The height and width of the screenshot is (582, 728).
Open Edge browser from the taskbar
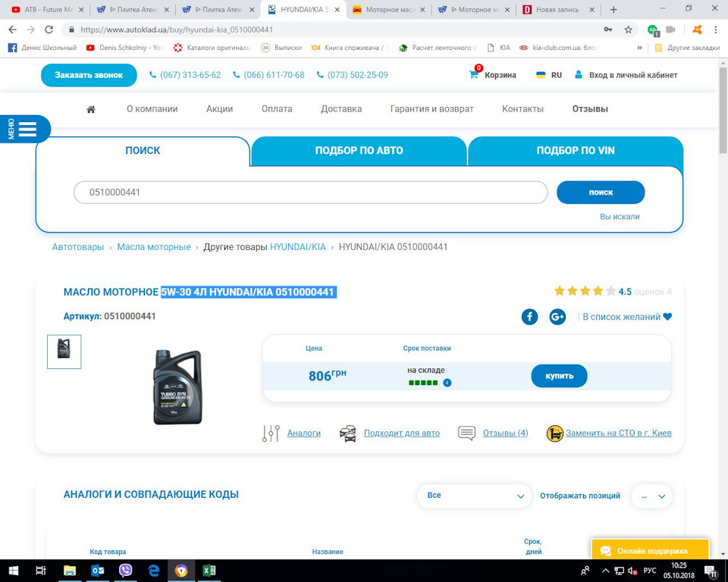153,571
